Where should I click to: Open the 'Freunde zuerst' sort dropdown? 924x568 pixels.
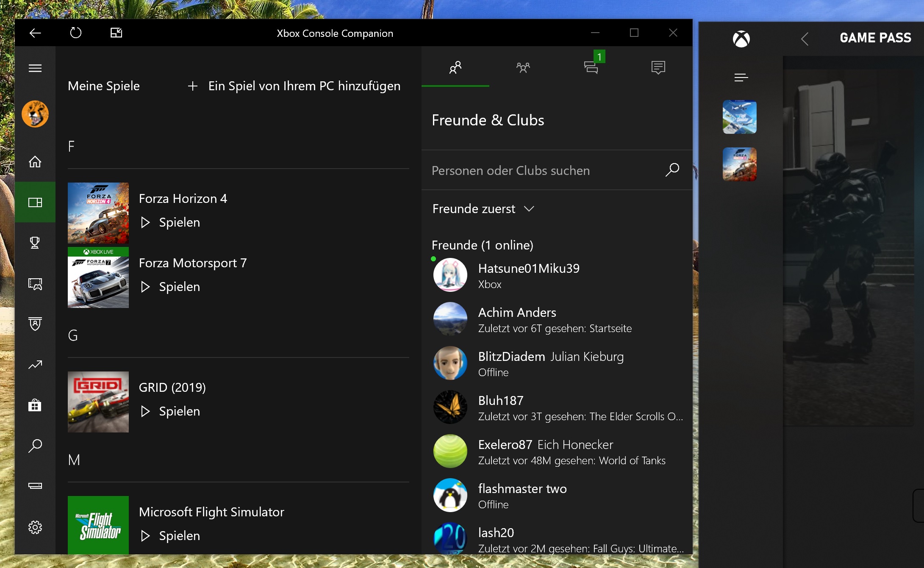coord(483,209)
